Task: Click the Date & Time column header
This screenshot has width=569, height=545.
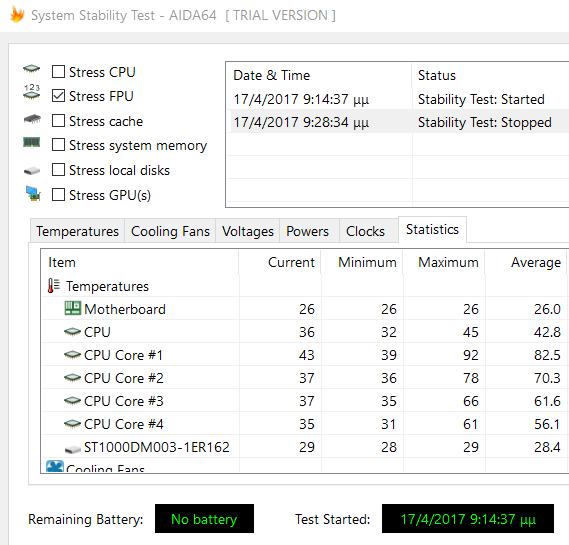Action: click(319, 75)
